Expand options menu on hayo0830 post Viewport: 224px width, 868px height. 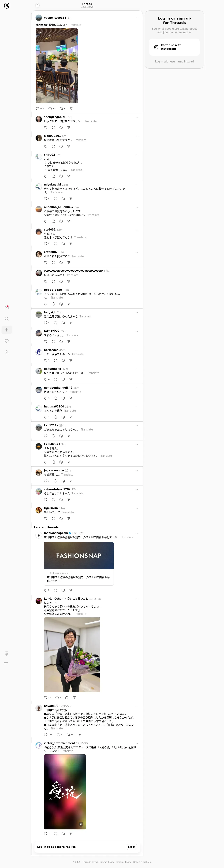point(137,706)
